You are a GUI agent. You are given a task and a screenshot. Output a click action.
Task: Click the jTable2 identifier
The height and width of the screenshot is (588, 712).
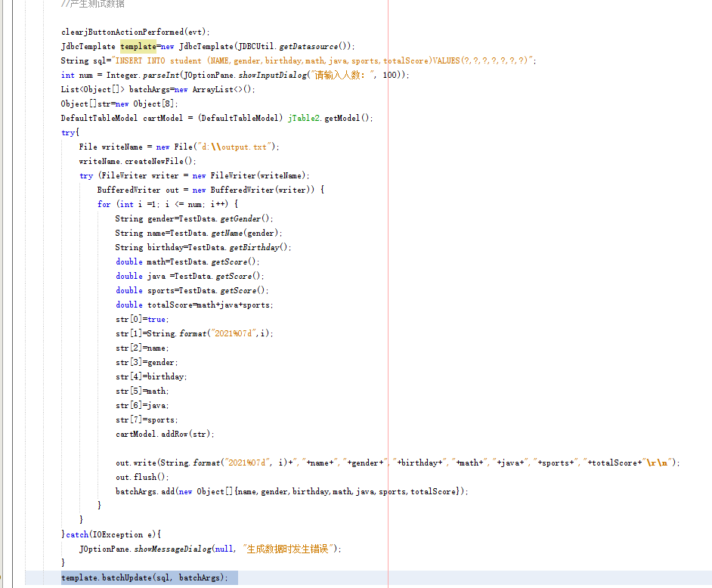click(x=303, y=118)
